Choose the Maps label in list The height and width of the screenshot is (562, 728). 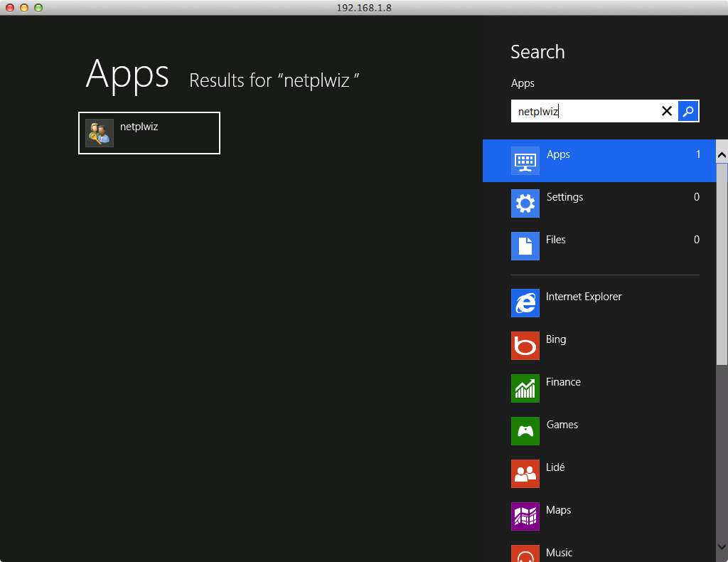click(559, 511)
